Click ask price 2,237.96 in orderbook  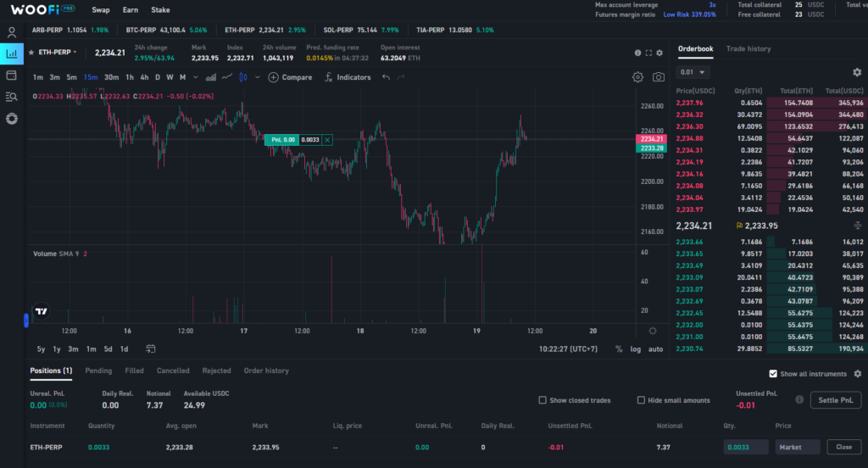(689, 103)
